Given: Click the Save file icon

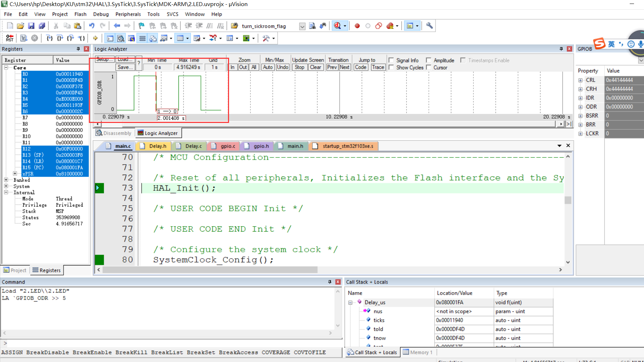Looking at the screenshot, I should coord(31,26).
